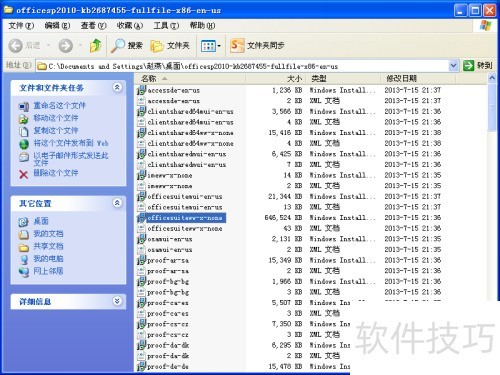500x375 pixels.
Task: Click the file list vertical scrollbar thumb
Action: 492,107
